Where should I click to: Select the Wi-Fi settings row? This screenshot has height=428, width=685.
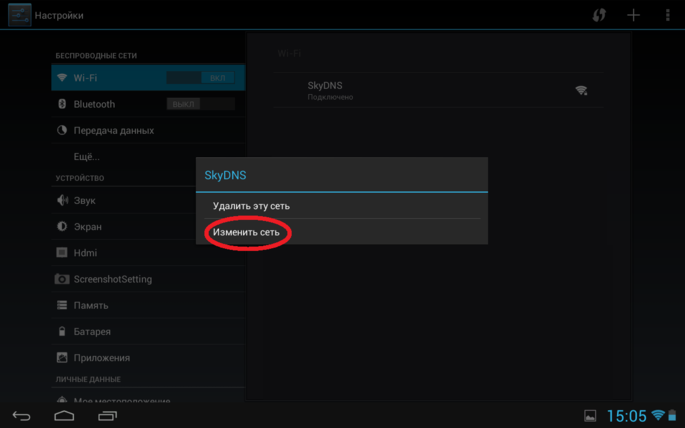coord(148,78)
